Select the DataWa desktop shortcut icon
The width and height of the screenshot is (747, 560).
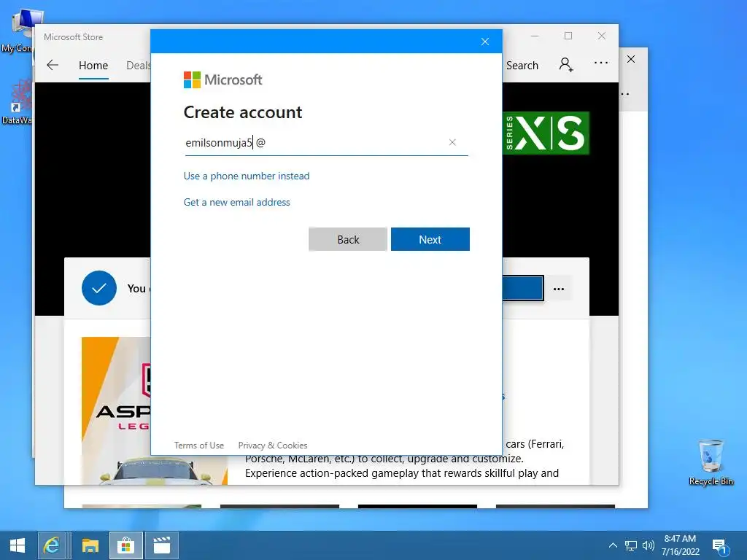coord(18,102)
